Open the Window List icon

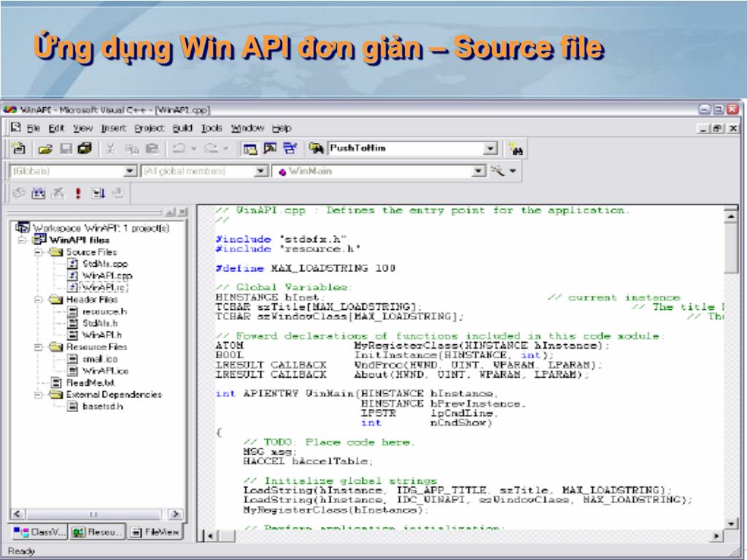click(290, 149)
